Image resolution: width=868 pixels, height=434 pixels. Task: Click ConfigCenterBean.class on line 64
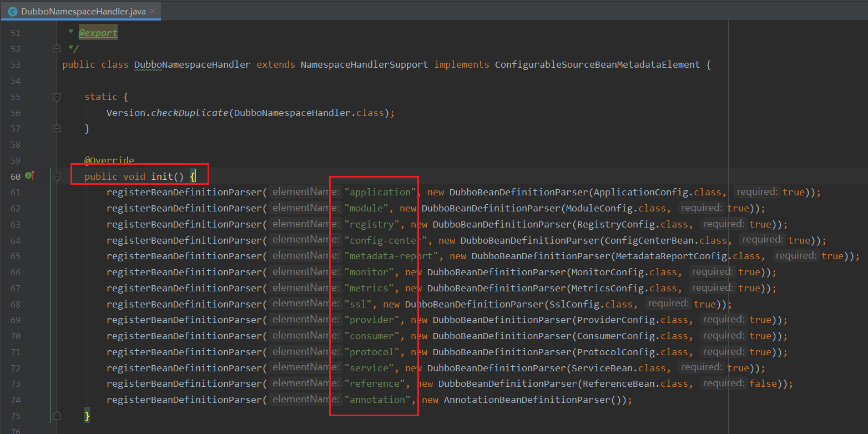click(666, 240)
